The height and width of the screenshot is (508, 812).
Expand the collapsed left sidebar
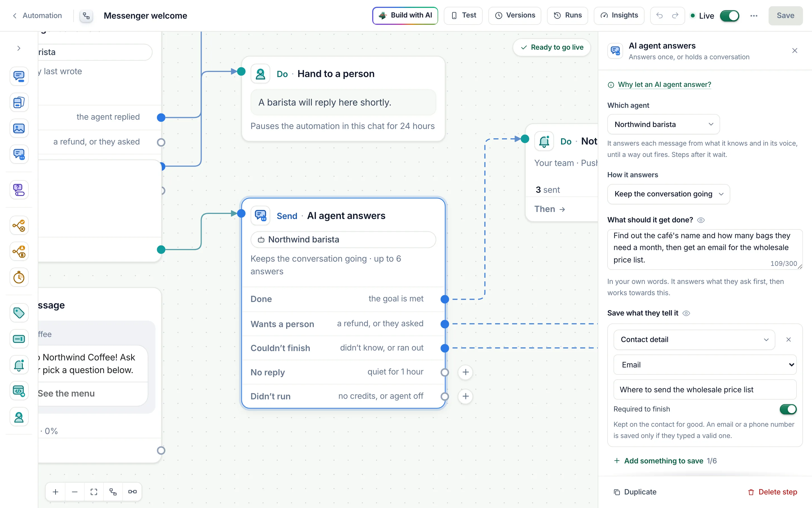pyautogui.click(x=19, y=48)
